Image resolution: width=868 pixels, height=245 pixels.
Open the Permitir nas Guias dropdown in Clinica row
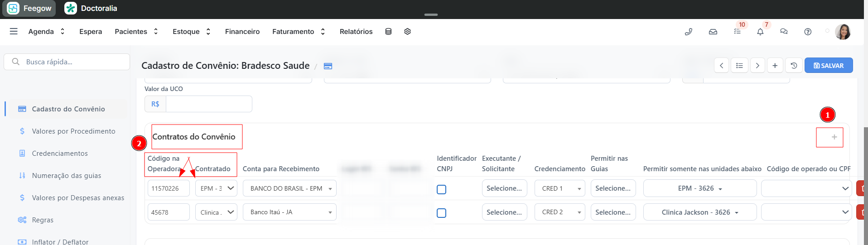click(613, 212)
